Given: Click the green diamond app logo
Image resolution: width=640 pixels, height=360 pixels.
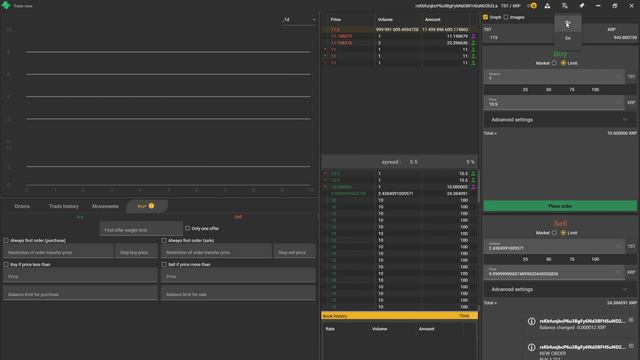Looking at the screenshot, I should click(x=6, y=5).
